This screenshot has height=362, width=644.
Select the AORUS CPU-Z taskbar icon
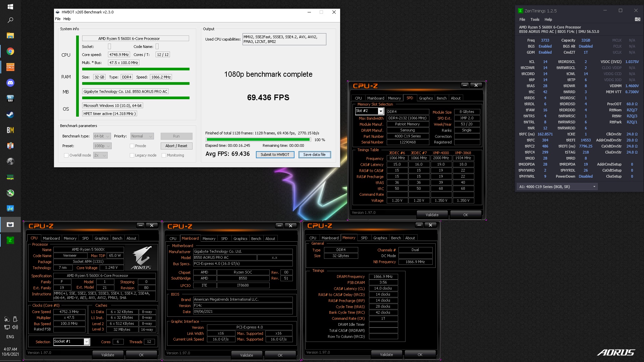click(10, 67)
